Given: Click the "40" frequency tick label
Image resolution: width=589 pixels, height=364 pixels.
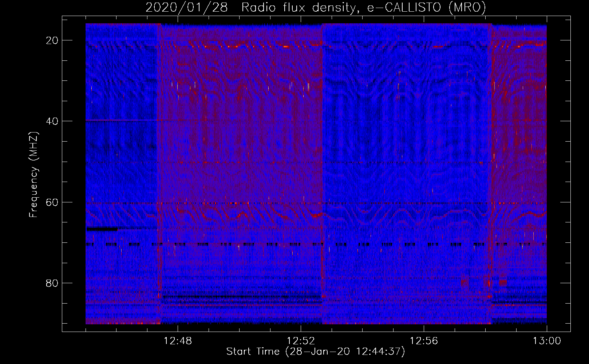Looking at the screenshot, I should click(x=52, y=121).
